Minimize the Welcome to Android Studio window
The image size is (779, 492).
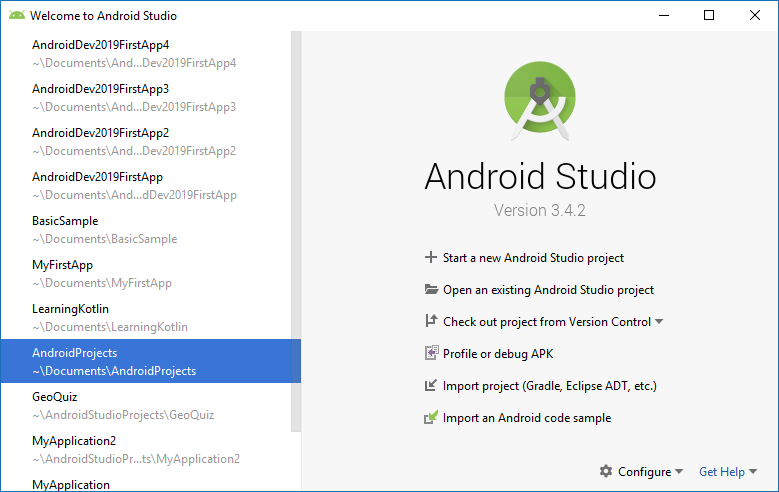(664, 15)
